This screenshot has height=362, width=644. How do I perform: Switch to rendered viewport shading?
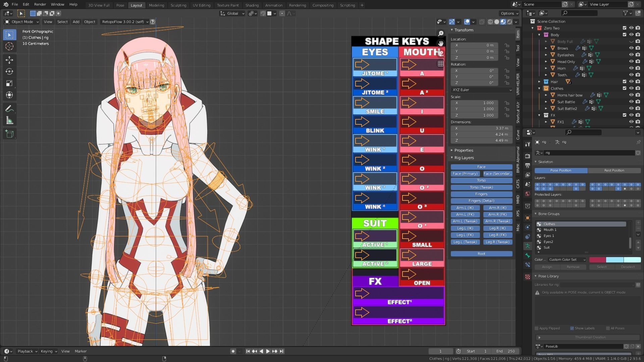509,22
